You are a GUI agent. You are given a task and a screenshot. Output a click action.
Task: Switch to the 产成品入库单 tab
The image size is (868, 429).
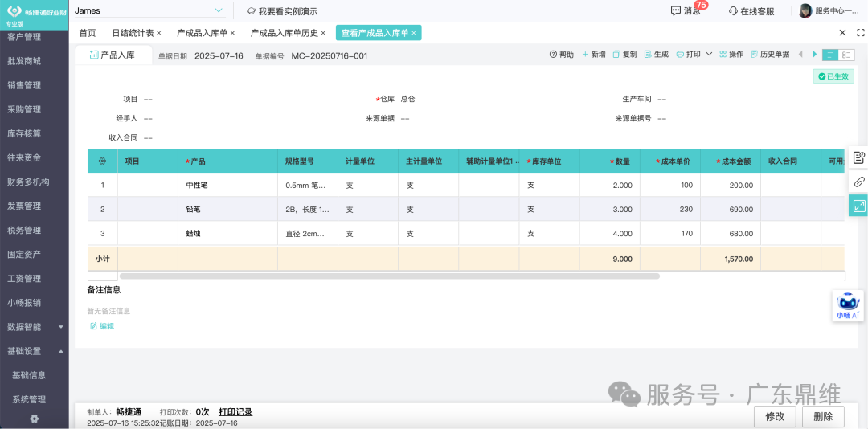click(202, 33)
